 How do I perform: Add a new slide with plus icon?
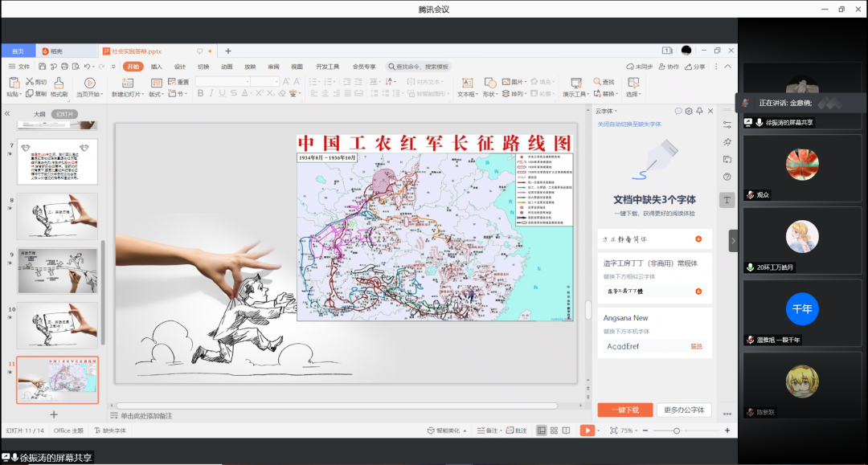pos(54,414)
